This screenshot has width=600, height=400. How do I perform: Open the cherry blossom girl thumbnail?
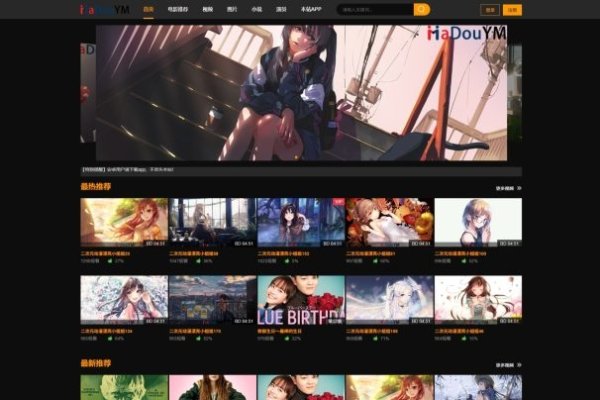click(x=478, y=300)
